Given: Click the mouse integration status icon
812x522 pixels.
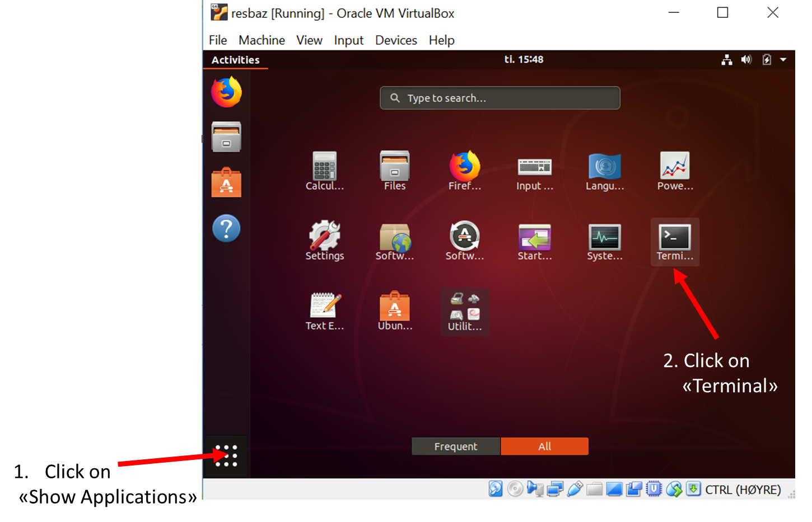Looking at the screenshot, I should coord(674,490).
